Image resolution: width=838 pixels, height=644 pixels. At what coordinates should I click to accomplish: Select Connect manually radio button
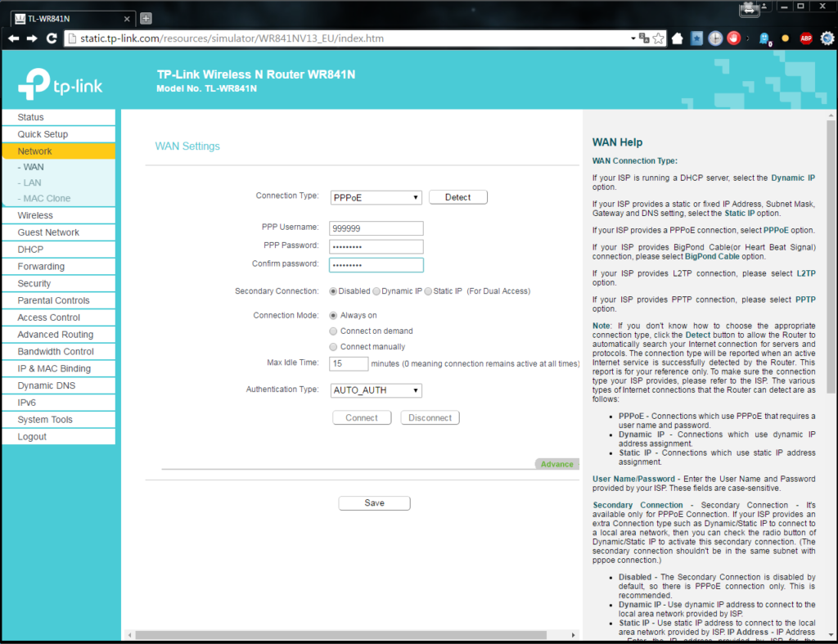(333, 347)
